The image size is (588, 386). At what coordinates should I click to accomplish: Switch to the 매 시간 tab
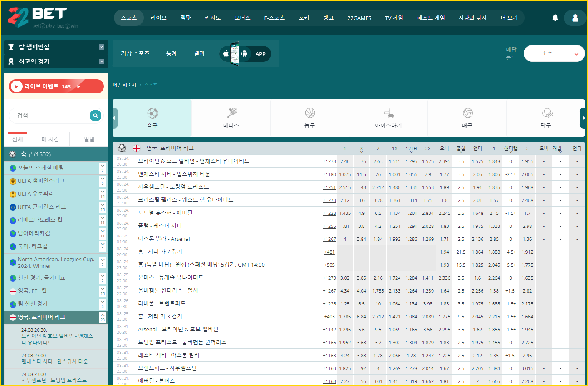50,139
